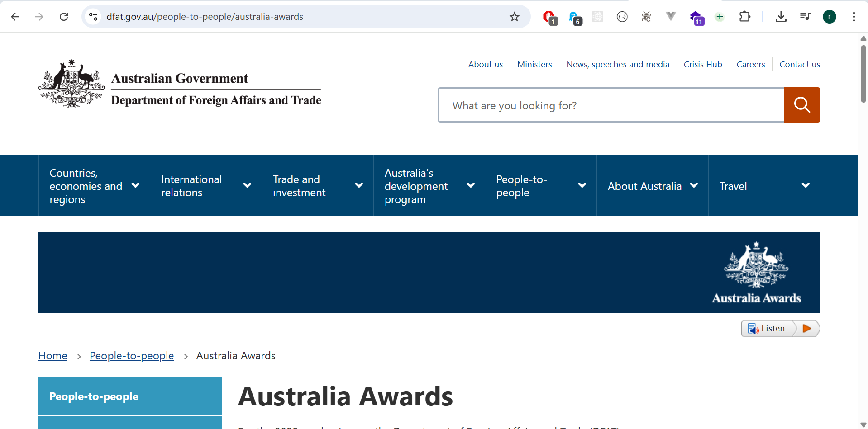
Task: Expand the Countries, economies and regions menu
Action: [x=94, y=186]
